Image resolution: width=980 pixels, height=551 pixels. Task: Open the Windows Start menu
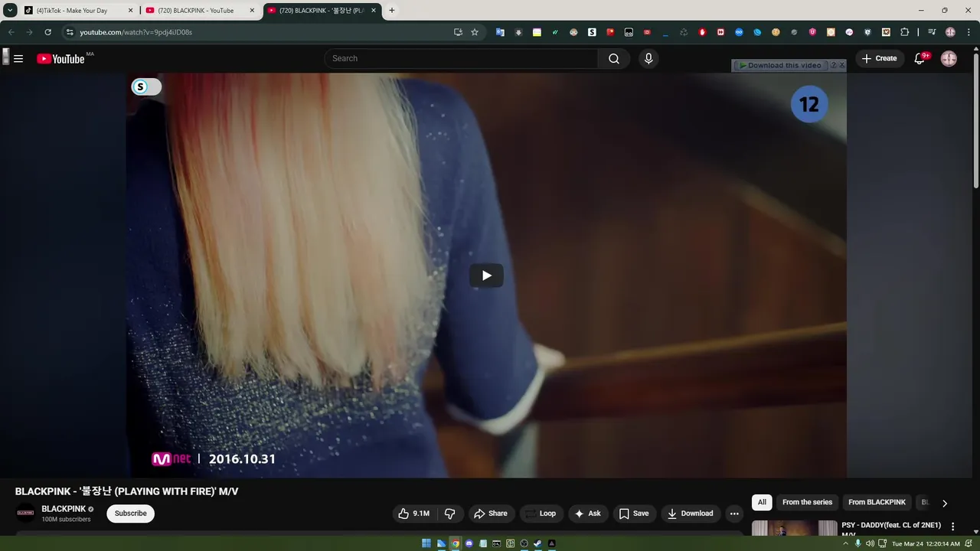click(x=426, y=543)
